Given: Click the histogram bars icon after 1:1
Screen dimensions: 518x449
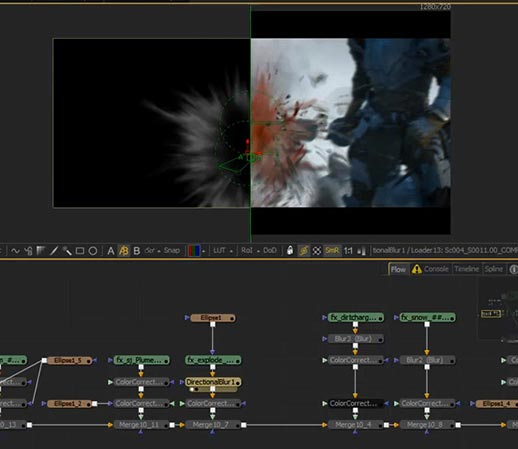Looking at the screenshot, I should [361, 251].
